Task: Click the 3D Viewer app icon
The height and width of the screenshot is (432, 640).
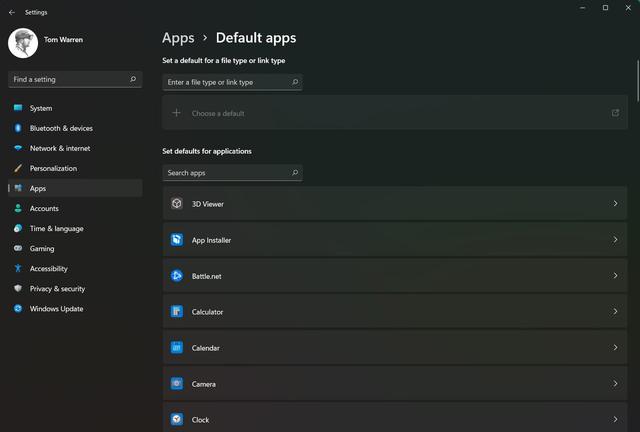Action: [176, 203]
